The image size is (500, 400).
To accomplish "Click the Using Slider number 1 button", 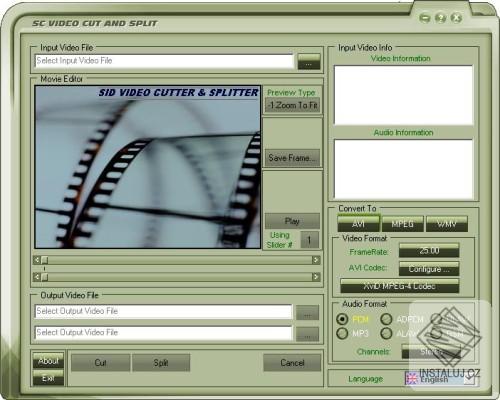I will (309, 240).
